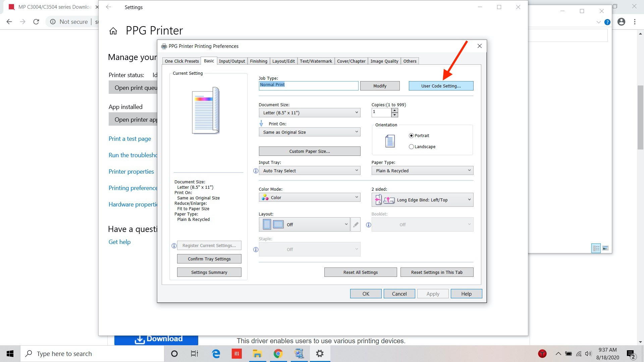The height and width of the screenshot is (362, 644).
Task: Click the Job Type text field
Action: click(x=309, y=86)
